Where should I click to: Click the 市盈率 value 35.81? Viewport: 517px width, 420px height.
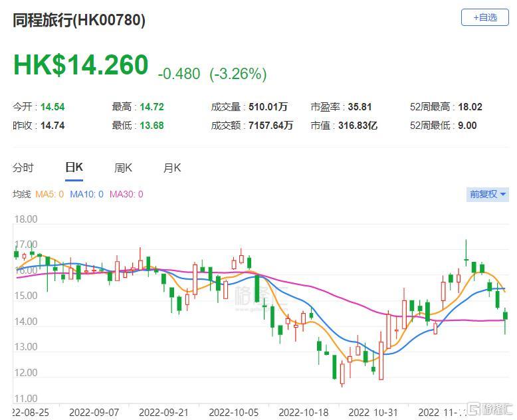click(x=360, y=107)
